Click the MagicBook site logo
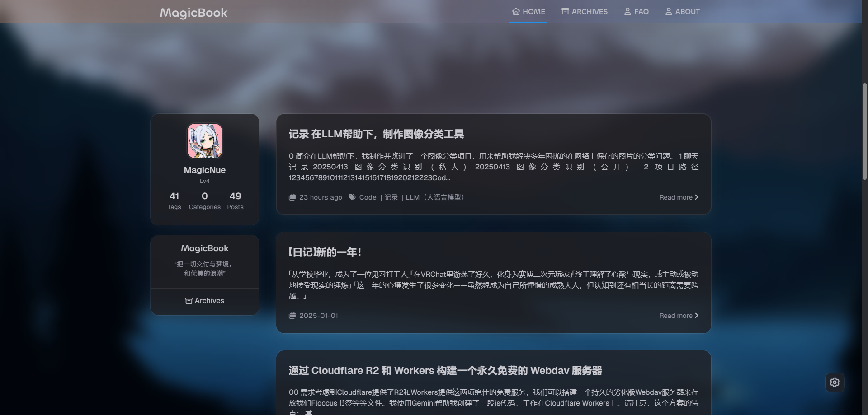The height and width of the screenshot is (415, 868). 193,13
